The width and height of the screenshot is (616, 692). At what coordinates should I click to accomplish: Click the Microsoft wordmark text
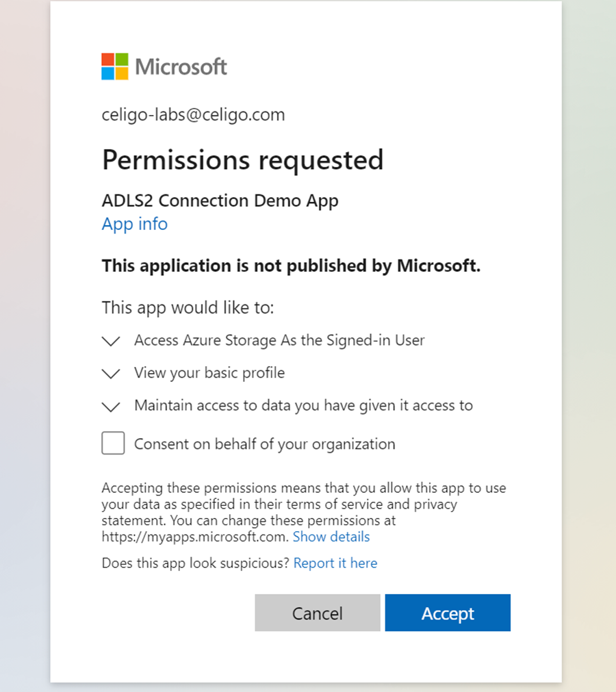[x=181, y=66]
